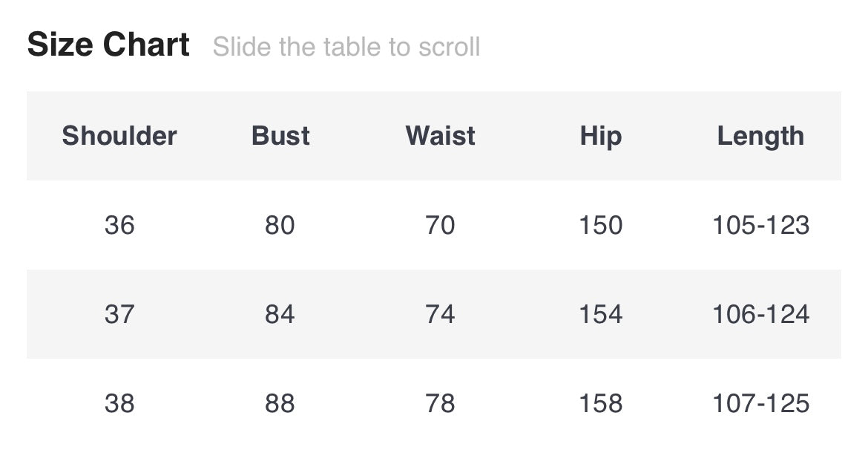Select length range 105-123

(x=760, y=225)
